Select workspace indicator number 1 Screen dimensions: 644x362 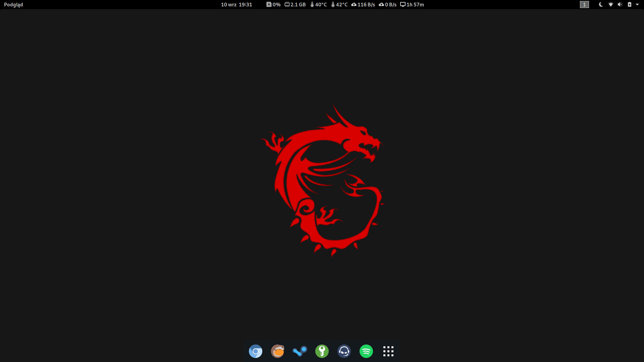584,5
